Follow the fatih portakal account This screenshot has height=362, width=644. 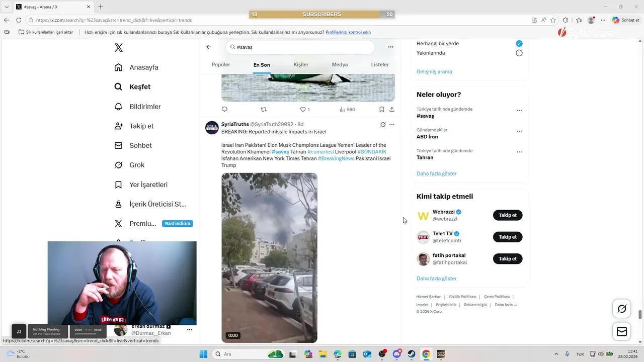coord(508,259)
